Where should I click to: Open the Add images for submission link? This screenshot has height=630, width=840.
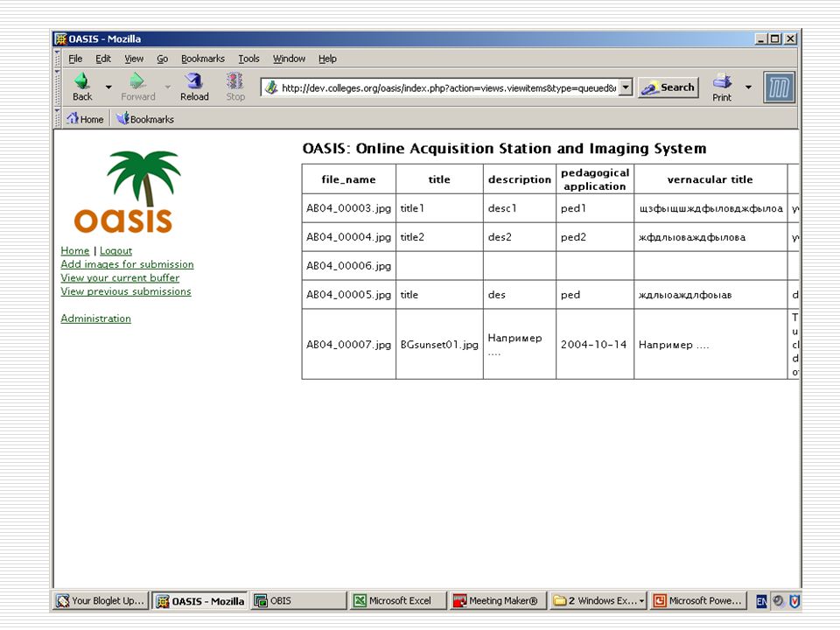(x=127, y=264)
